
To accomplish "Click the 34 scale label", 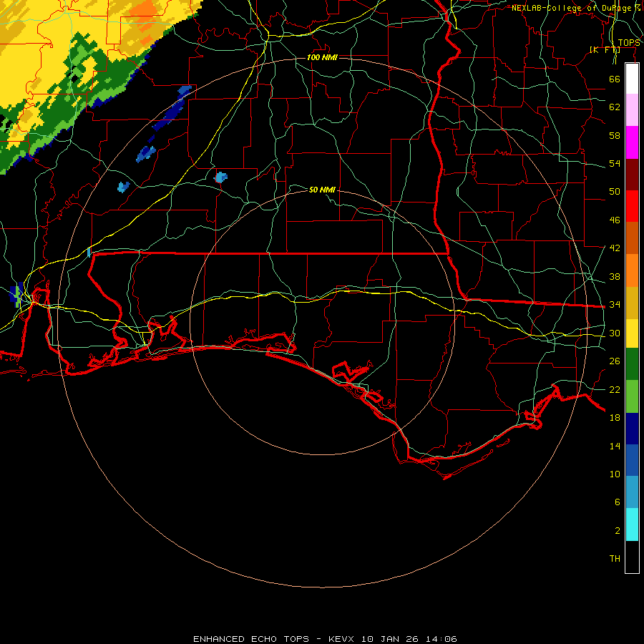I will (615, 304).
